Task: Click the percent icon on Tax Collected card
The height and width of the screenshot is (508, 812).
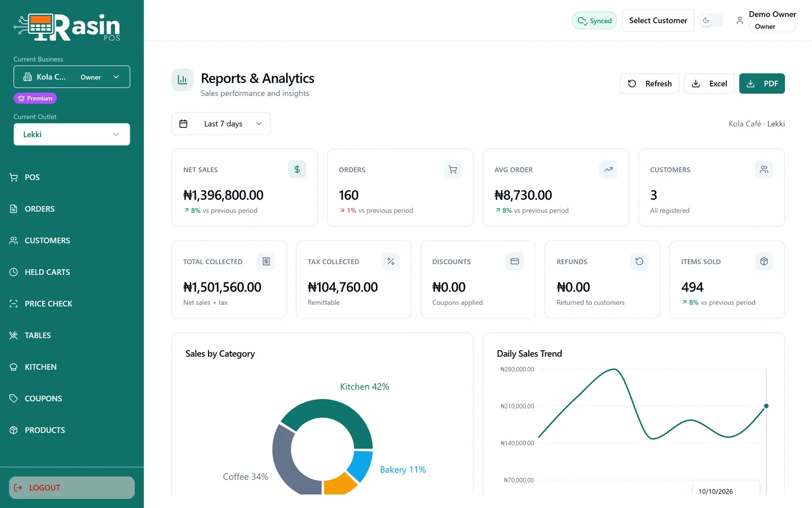Action: (x=391, y=262)
